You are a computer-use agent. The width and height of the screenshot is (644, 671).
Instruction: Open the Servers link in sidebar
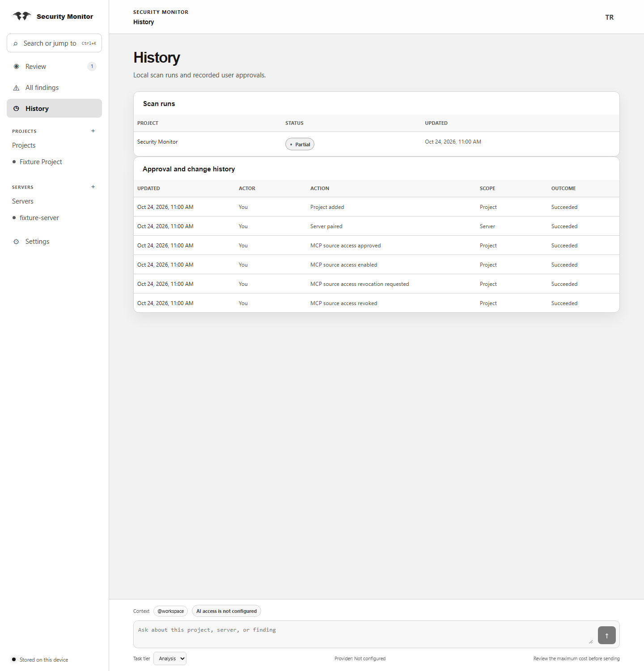point(23,201)
